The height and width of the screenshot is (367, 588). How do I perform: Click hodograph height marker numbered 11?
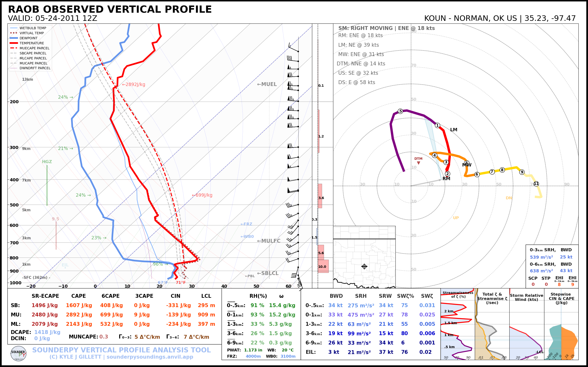(536, 184)
